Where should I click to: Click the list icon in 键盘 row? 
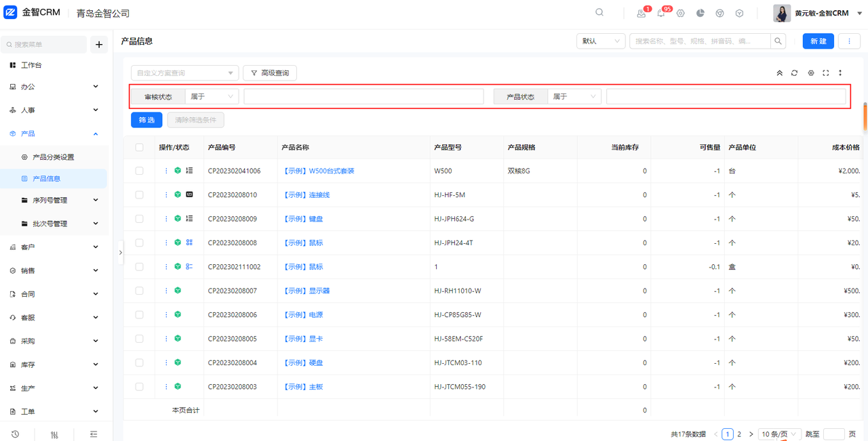pos(189,219)
